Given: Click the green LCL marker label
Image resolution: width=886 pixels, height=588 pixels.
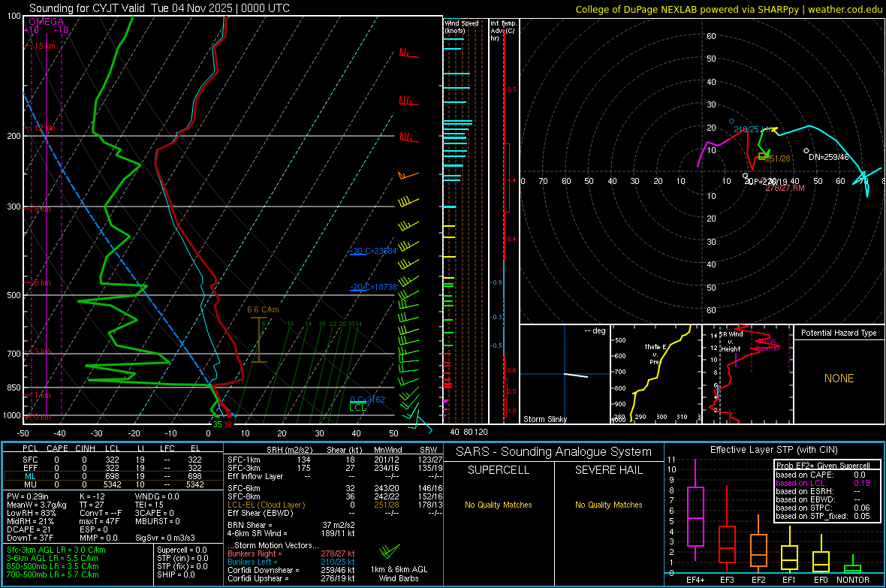Looking at the screenshot, I should click(x=357, y=407).
